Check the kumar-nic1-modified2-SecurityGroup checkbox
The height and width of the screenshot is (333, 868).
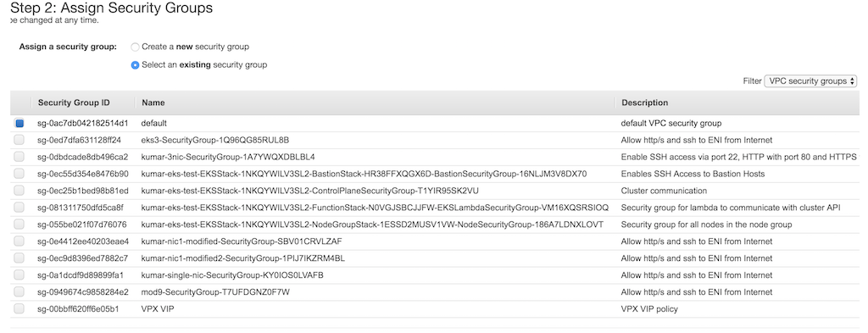19,258
